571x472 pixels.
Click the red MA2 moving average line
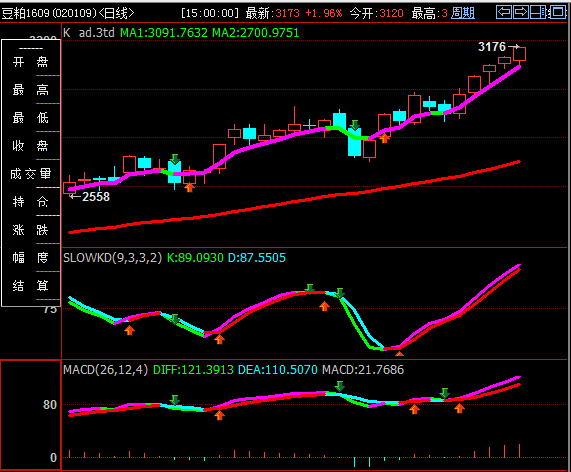[x=294, y=201]
